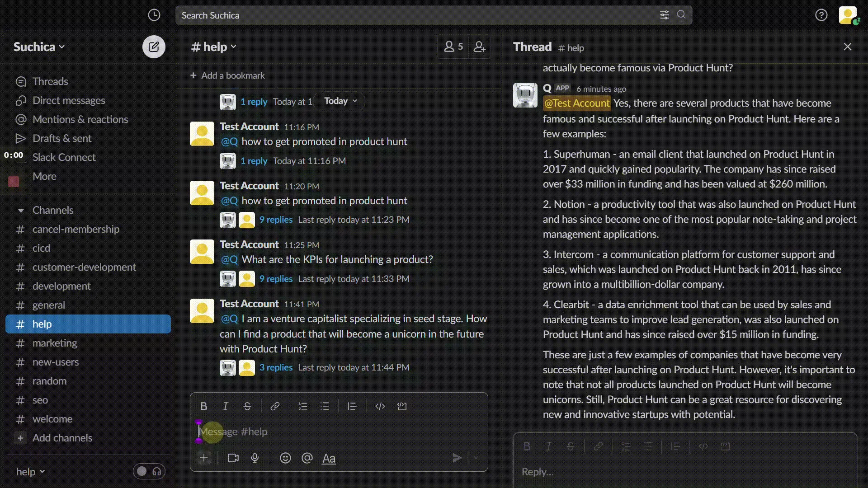
Task: Click the Q app avatar in thread
Action: [525, 95]
